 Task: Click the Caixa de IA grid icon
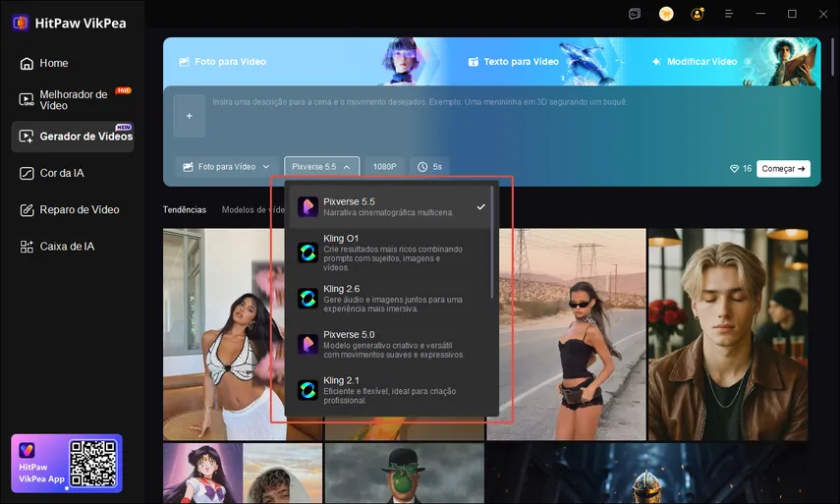pyautogui.click(x=27, y=247)
